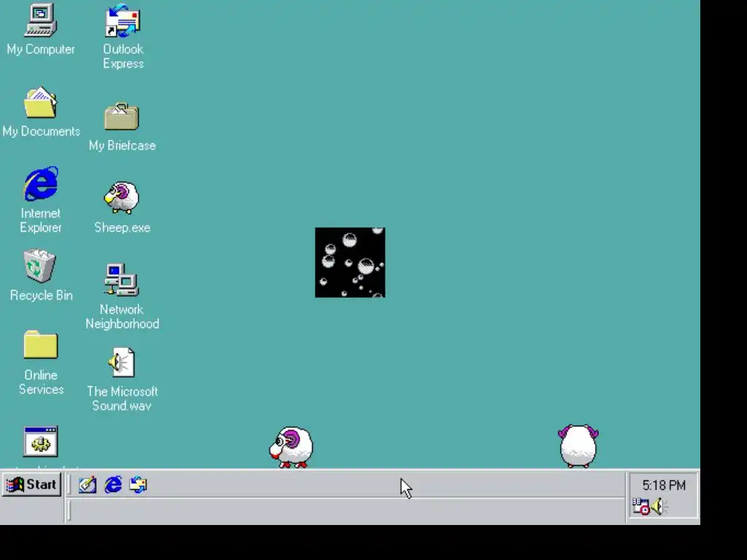Click the Recycle Bin label text

coord(42,295)
